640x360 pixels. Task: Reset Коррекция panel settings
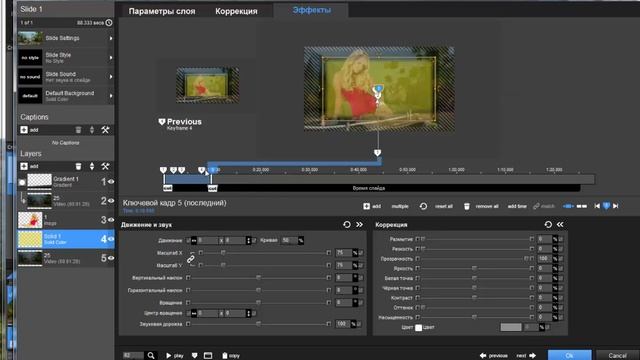pyautogui.click(x=548, y=224)
